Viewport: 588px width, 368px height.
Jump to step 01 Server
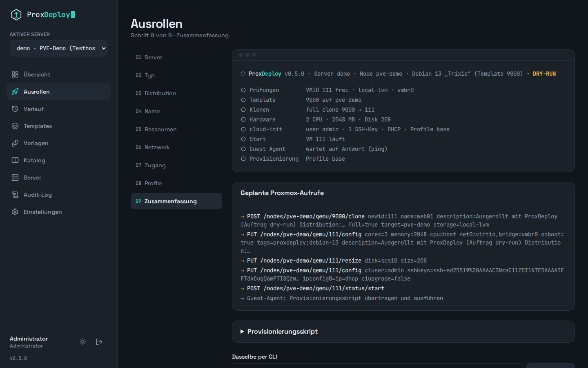[x=176, y=57]
